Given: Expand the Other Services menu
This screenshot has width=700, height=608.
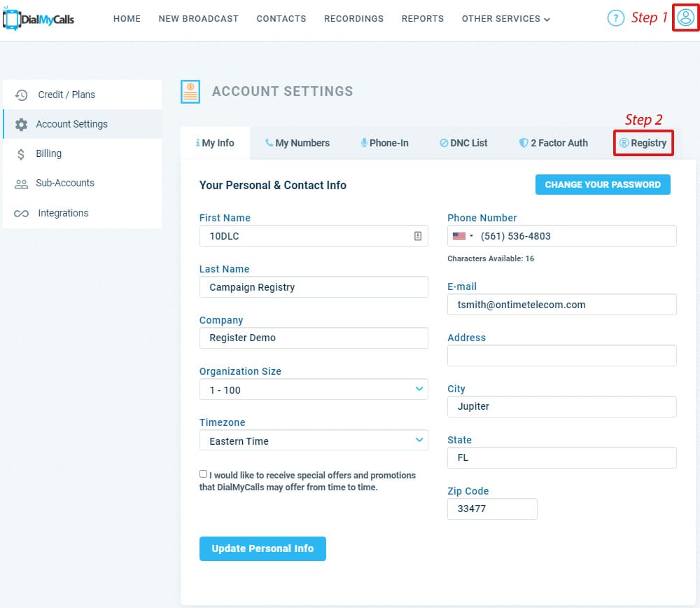Looking at the screenshot, I should 505,19.
